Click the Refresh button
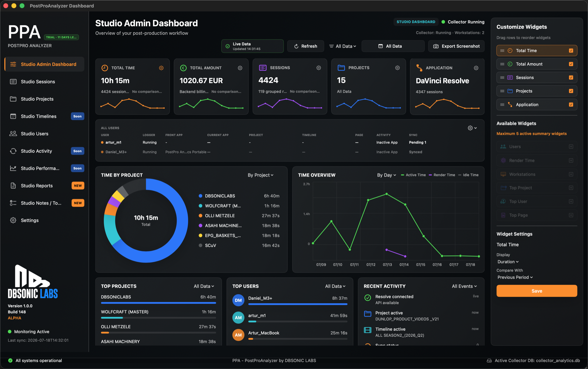Viewport: 588px width, 369px height. pyautogui.click(x=305, y=46)
